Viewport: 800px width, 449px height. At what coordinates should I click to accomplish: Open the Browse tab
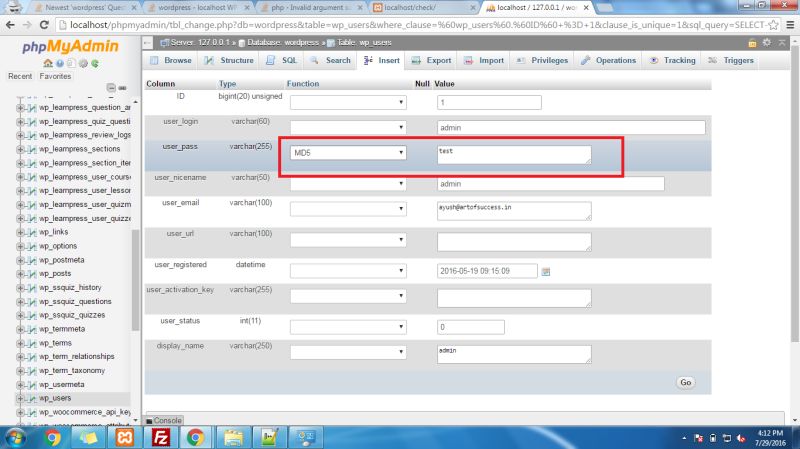point(171,60)
